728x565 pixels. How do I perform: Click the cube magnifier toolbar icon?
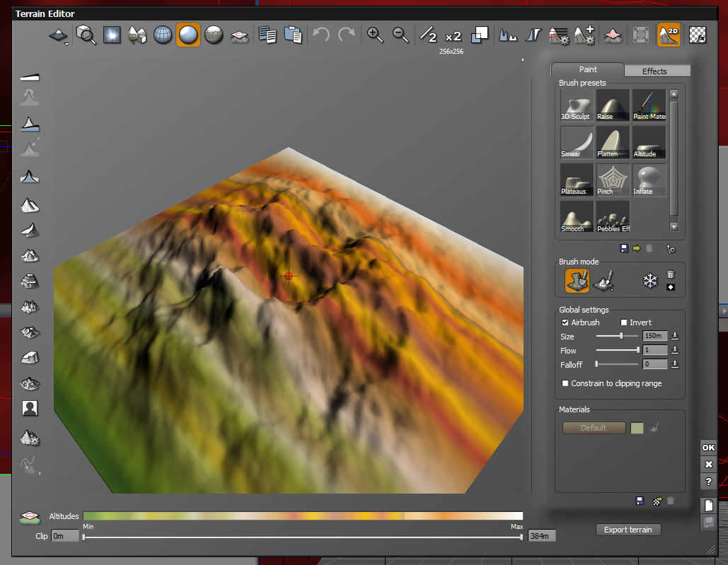click(x=86, y=35)
